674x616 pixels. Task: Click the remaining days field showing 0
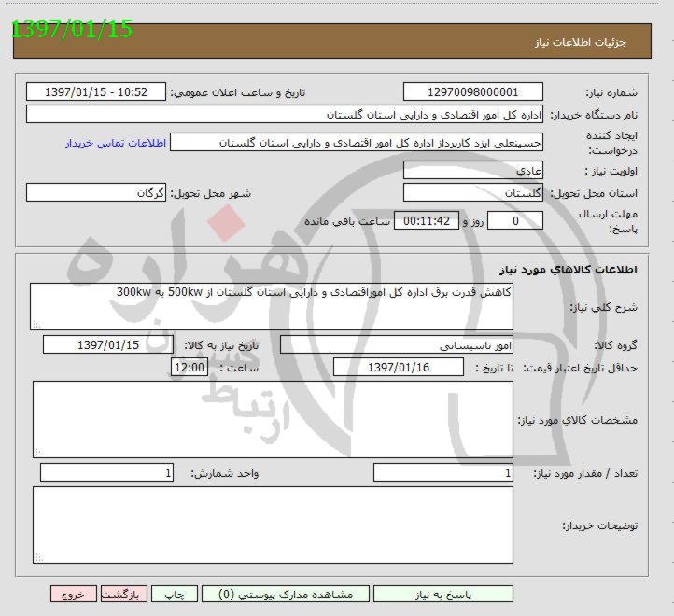point(515,220)
